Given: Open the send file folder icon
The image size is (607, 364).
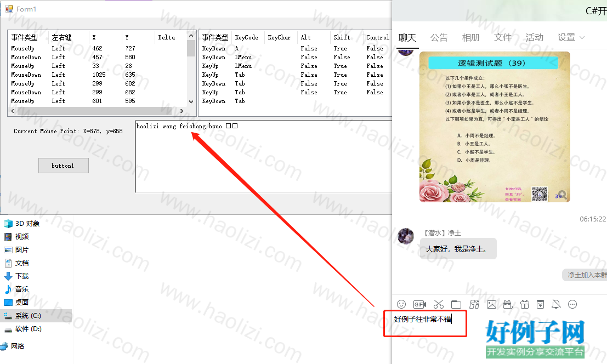Looking at the screenshot, I should pyautogui.click(x=456, y=304).
